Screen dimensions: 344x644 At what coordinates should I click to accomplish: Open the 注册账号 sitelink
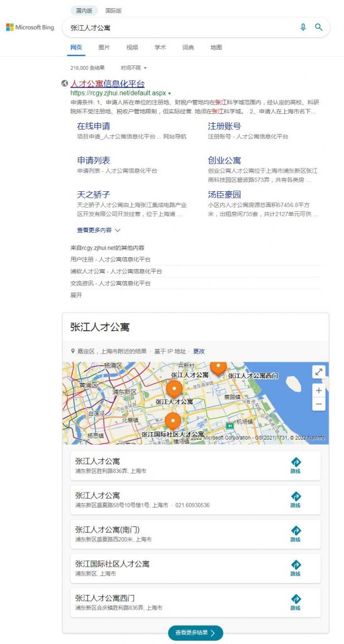(x=224, y=126)
